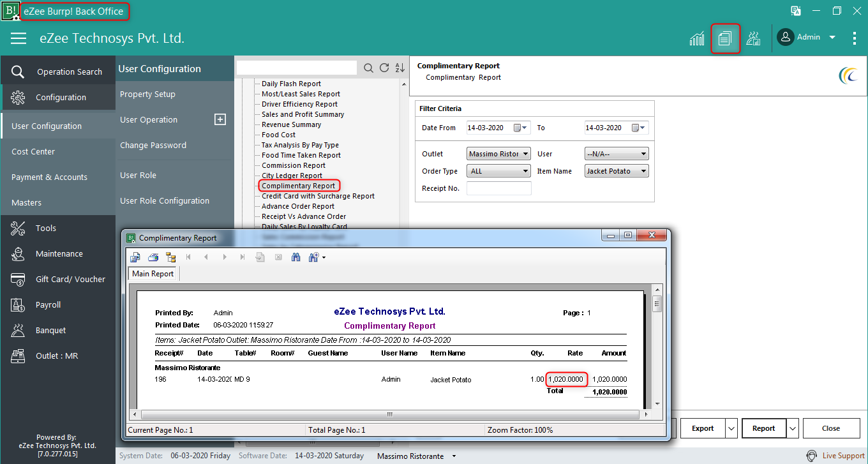This screenshot has width=868, height=464.
Task: Click the Outlet : MR sidebar icon
Action: click(18, 355)
